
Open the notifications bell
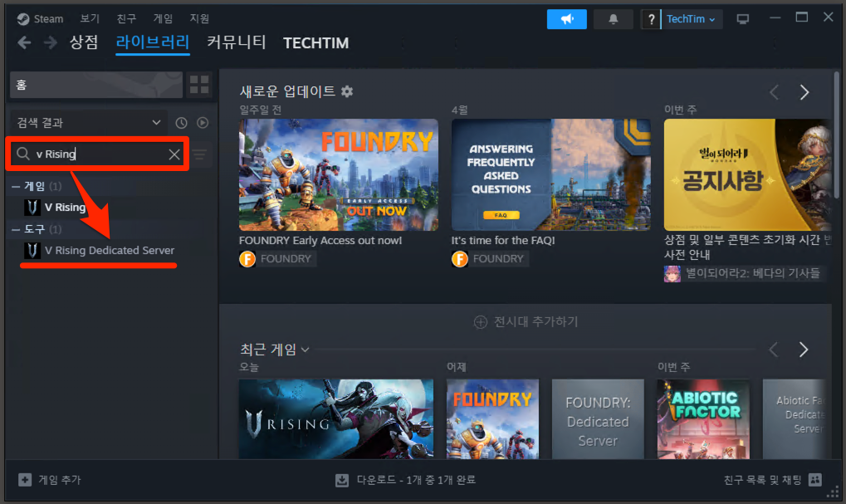(613, 19)
